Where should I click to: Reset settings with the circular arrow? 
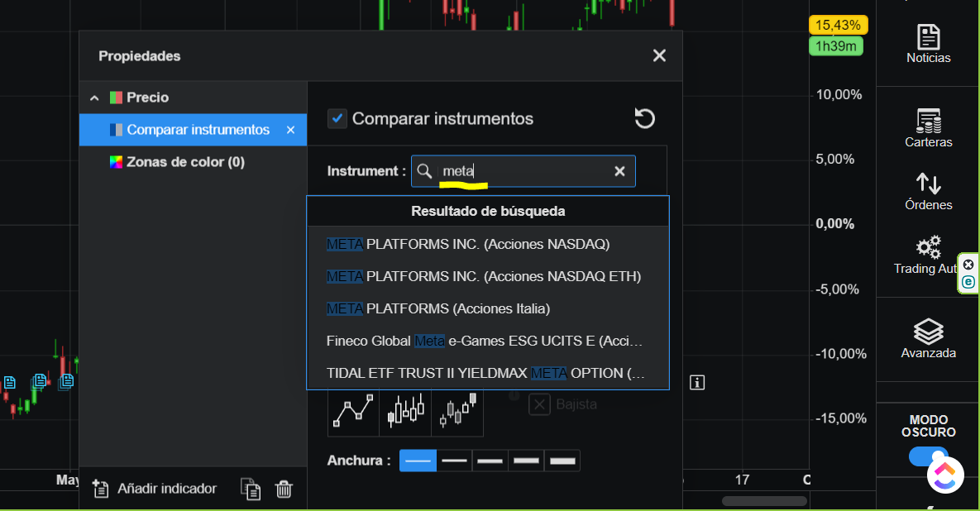pos(644,118)
